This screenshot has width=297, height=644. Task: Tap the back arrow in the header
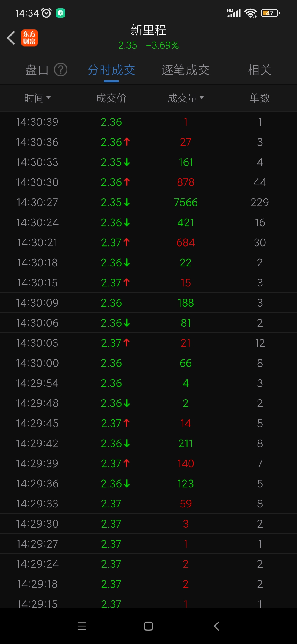[11, 38]
